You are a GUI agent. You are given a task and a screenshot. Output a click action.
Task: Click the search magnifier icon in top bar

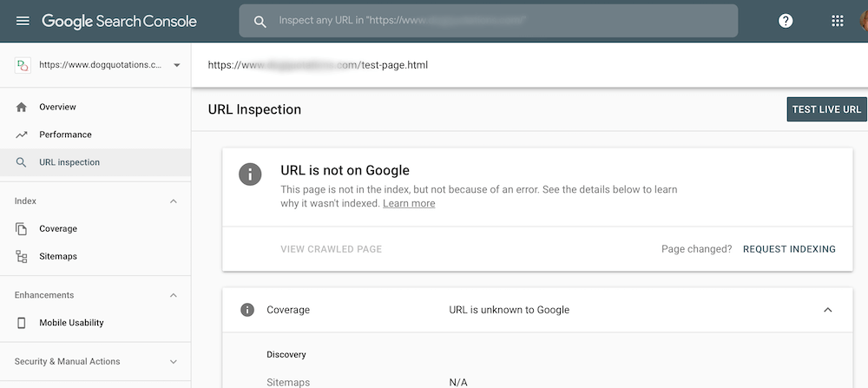click(260, 21)
